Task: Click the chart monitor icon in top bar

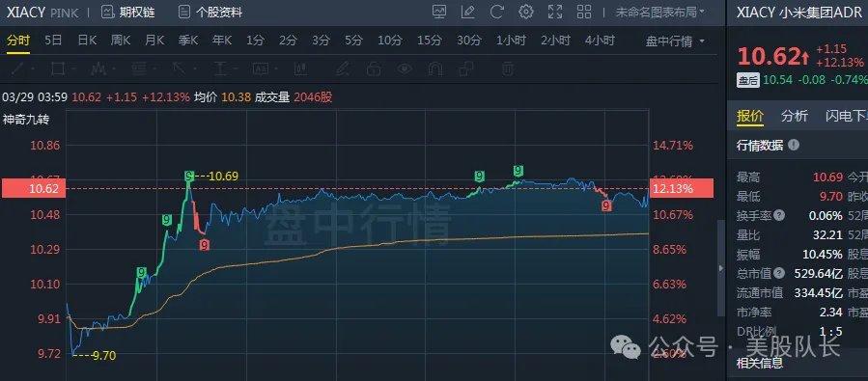Action: tap(439, 12)
